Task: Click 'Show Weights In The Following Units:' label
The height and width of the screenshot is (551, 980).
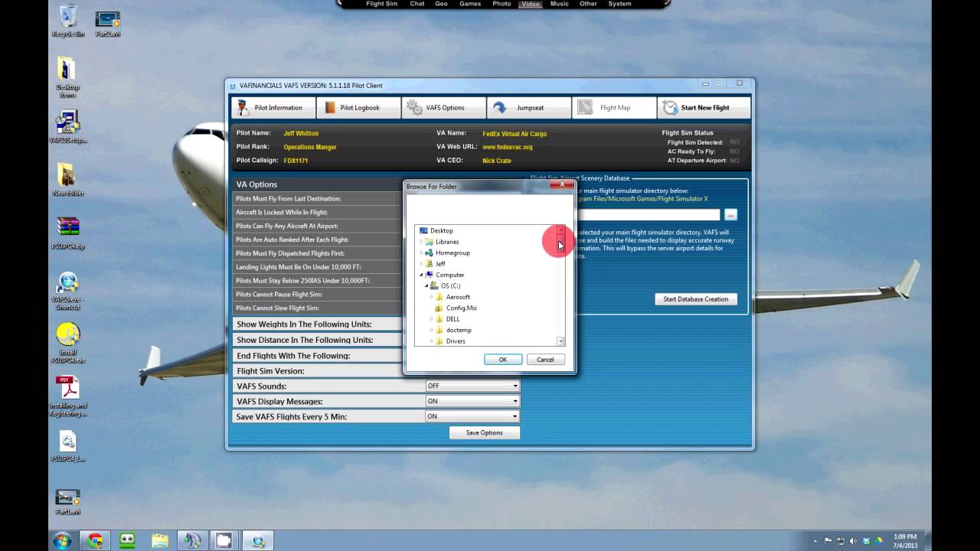Action: (304, 324)
